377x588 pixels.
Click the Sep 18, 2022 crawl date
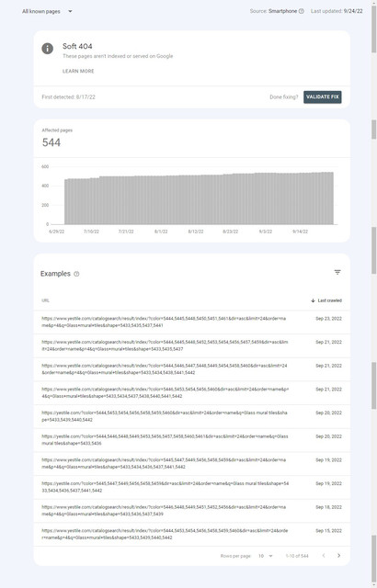(x=328, y=507)
